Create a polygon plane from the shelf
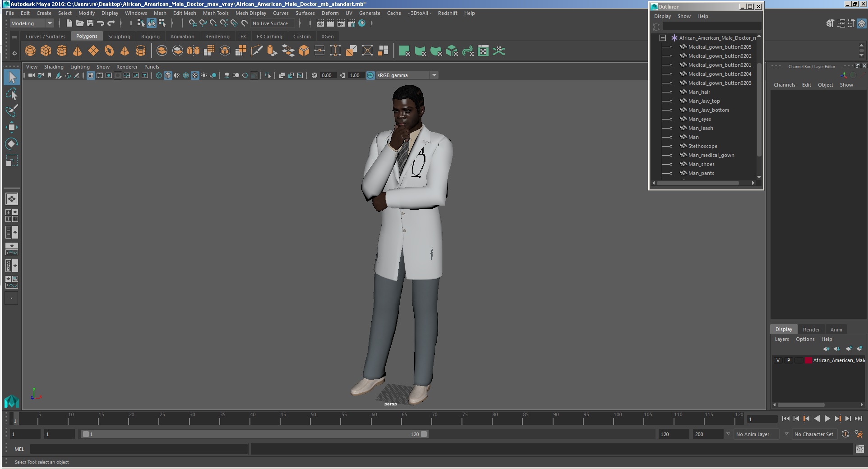 (93, 51)
